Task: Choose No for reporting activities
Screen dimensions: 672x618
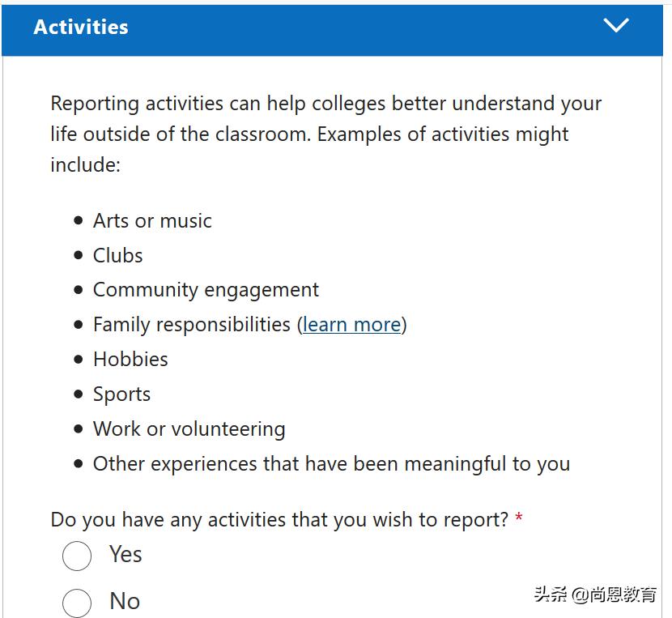Action: (x=77, y=603)
